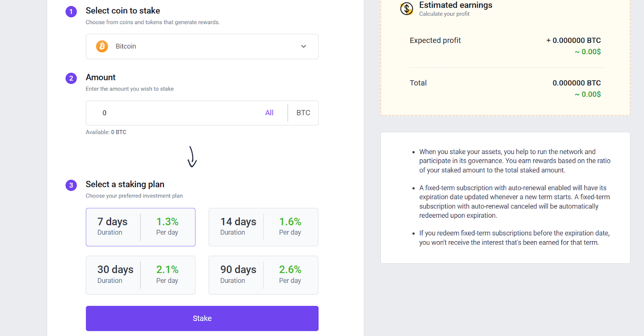Click the step 2 number badge

click(x=71, y=78)
